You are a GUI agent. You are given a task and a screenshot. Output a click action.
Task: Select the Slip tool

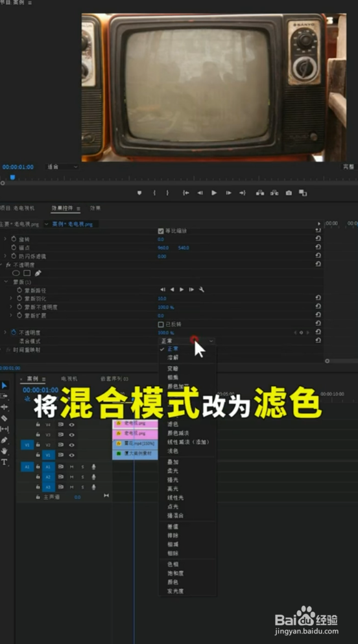[x=5, y=429]
